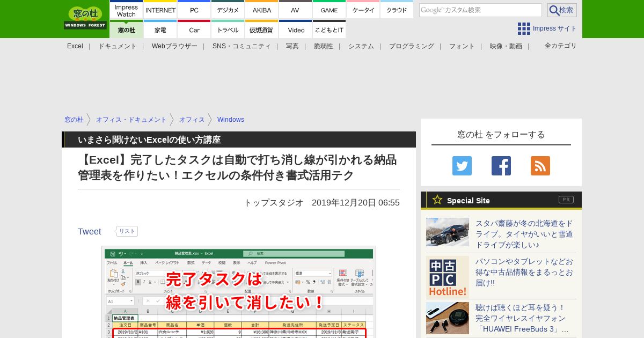This screenshot has height=338, width=644.
Task: Read スタパ齋藤 北海道ドライブ article link
Action: coord(524,234)
